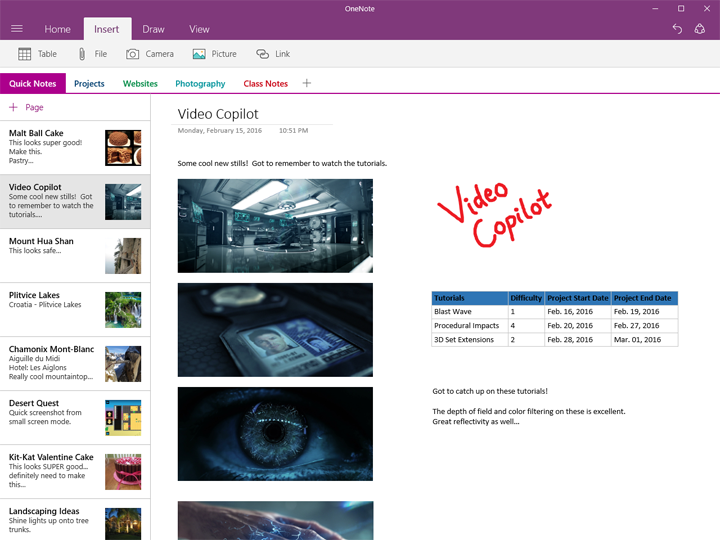This screenshot has width=720, height=540.
Task: Add a new Page to section
Action: (x=26, y=107)
